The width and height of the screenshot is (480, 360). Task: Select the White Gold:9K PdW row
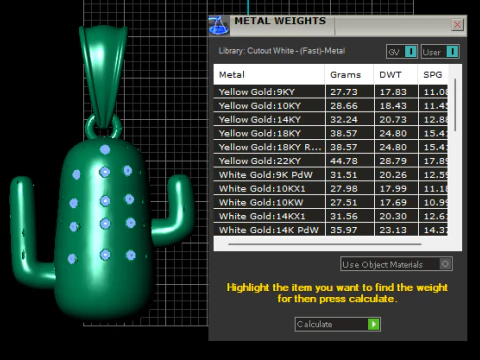tap(331, 175)
